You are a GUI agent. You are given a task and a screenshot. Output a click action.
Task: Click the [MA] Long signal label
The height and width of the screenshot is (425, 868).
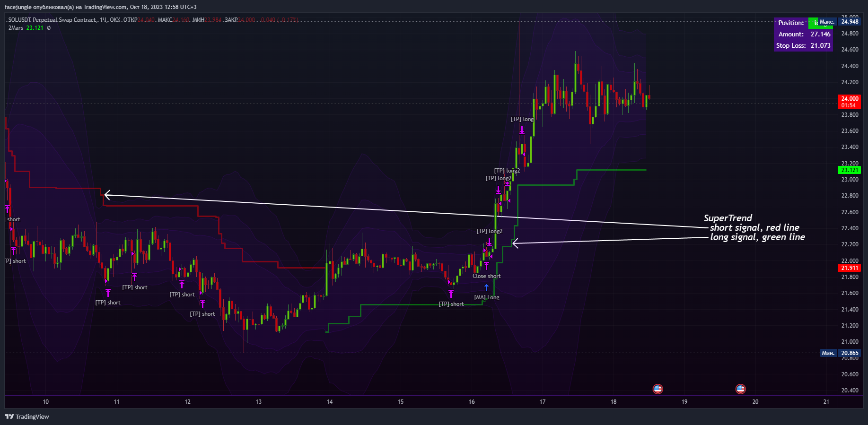click(x=487, y=297)
